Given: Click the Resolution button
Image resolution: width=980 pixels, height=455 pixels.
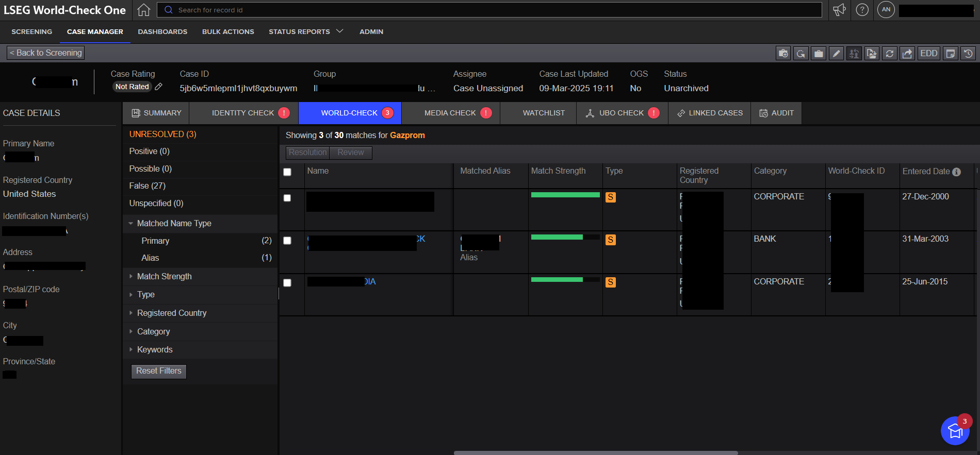Looking at the screenshot, I should 308,153.
